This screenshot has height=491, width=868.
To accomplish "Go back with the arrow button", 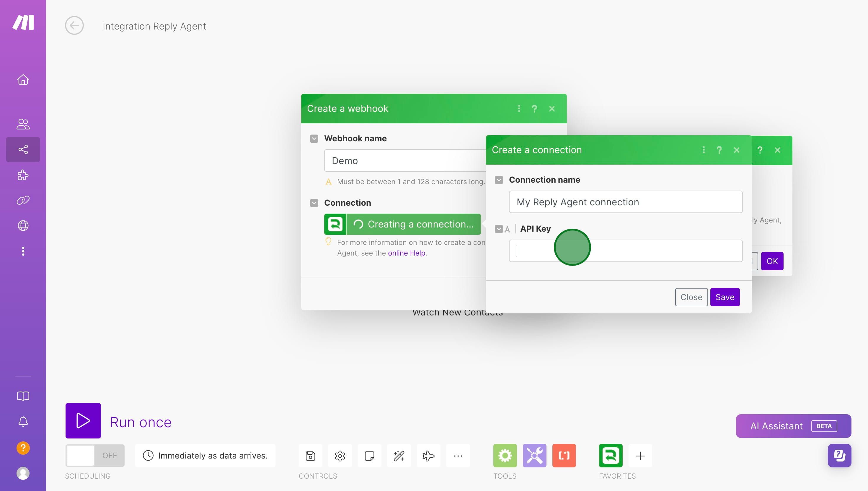I will click(74, 26).
